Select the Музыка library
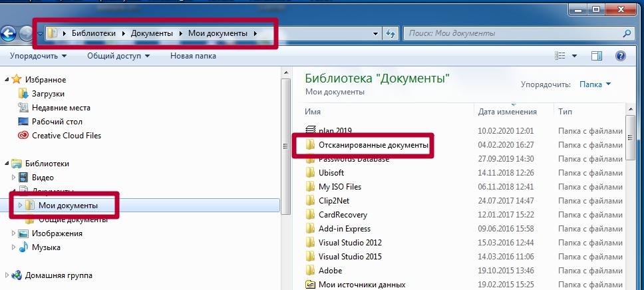 (x=46, y=247)
